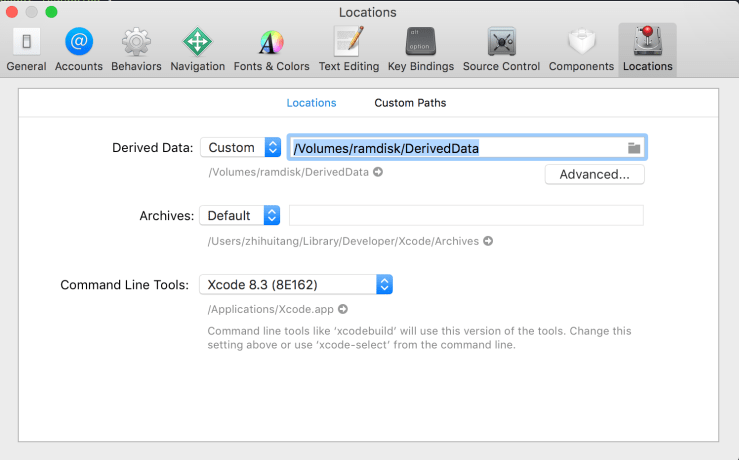Viewport: 739px width, 460px height.
Task: Open the General preferences pane
Action: pyautogui.click(x=26, y=49)
